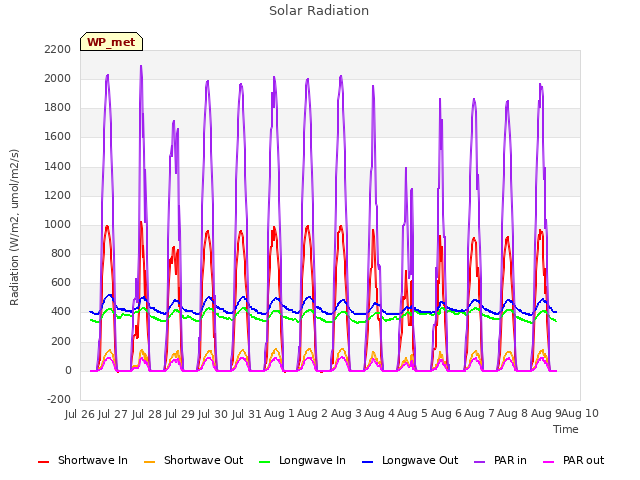Click the 2000 y-axis tick label
The image size is (640, 480).
pyautogui.click(x=58, y=78)
